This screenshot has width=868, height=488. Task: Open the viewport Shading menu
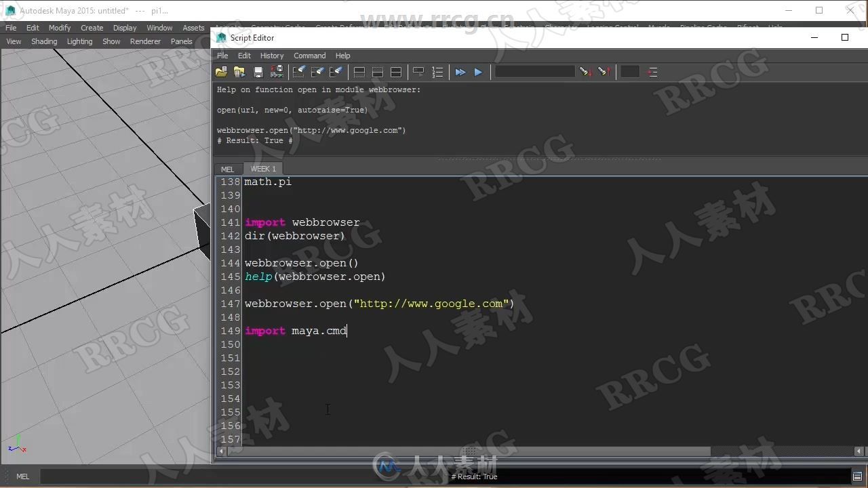pyautogui.click(x=44, y=41)
